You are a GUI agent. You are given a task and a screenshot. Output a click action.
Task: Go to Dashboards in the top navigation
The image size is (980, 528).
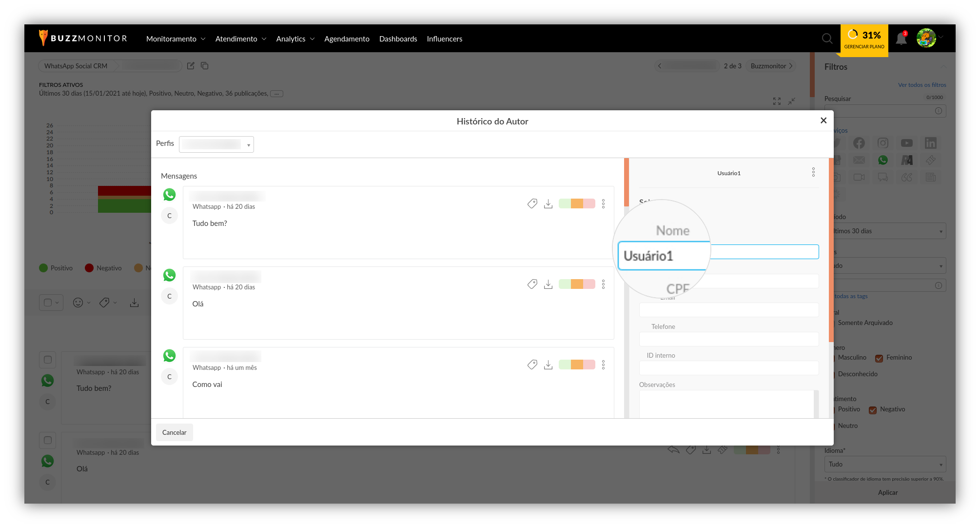(x=398, y=39)
